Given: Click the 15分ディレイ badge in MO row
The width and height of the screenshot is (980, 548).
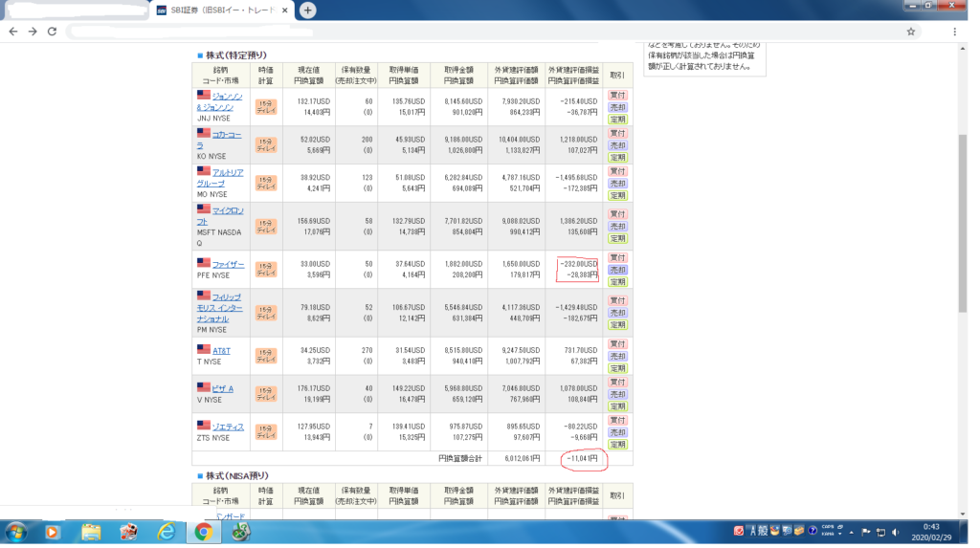Looking at the screenshot, I should pos(266,183).
